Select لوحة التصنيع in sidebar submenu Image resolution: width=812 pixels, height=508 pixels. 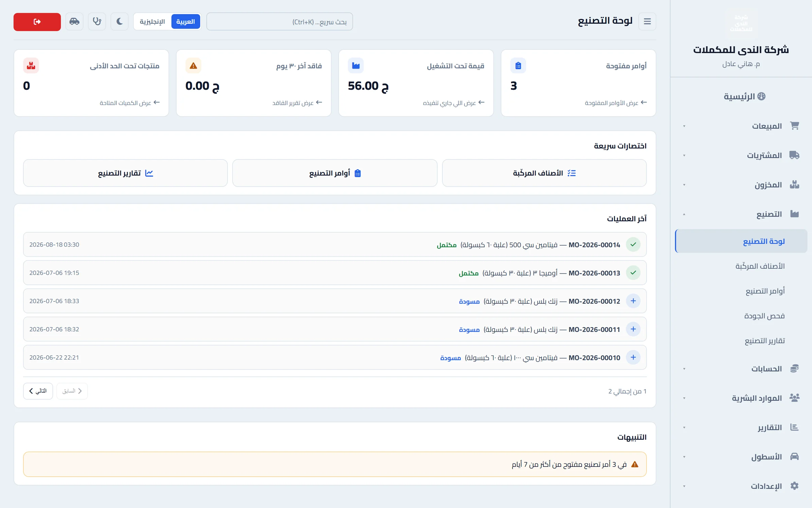tap(741, 241)
